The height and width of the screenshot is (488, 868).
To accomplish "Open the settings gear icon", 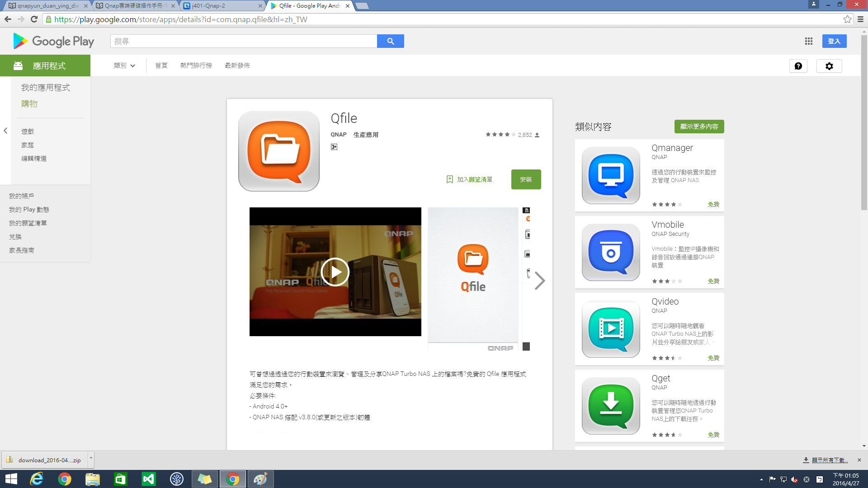I will click(829, 66).
